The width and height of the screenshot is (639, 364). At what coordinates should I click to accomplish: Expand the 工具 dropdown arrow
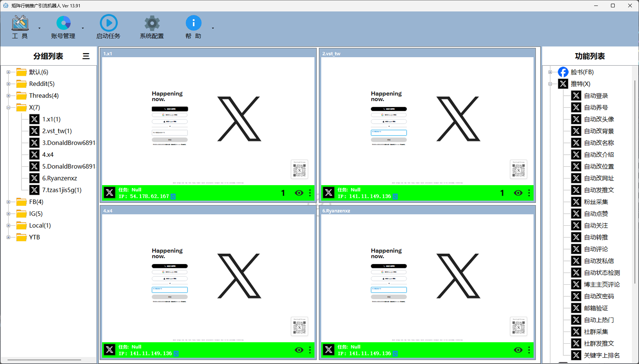coord(39,28)
